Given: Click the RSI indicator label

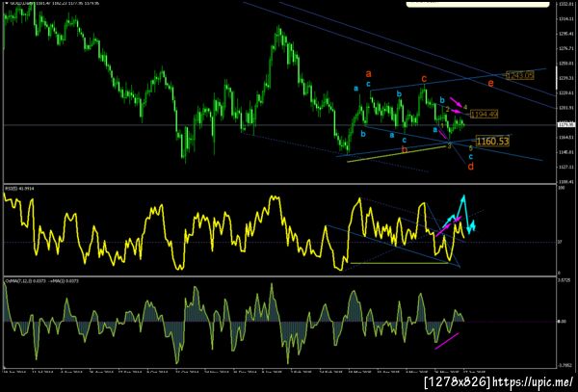Looking at the screenshot, I should pos(19,189).
